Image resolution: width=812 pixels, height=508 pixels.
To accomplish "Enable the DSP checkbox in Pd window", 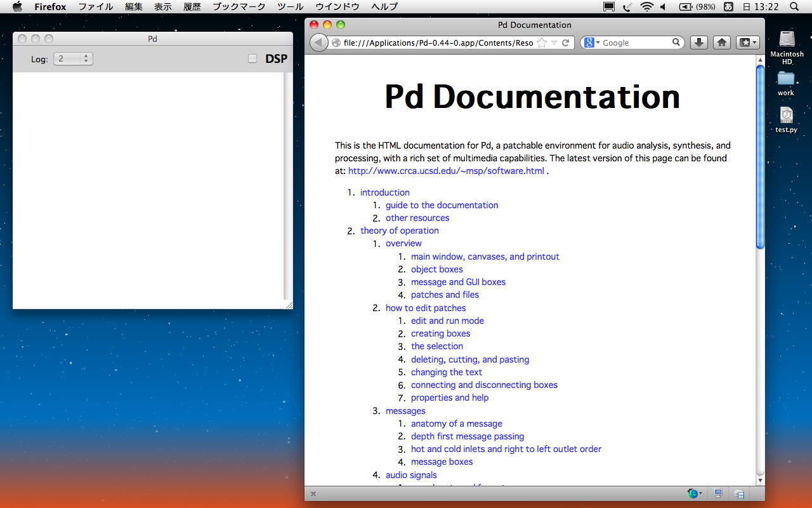I will [x=252, y=58].
